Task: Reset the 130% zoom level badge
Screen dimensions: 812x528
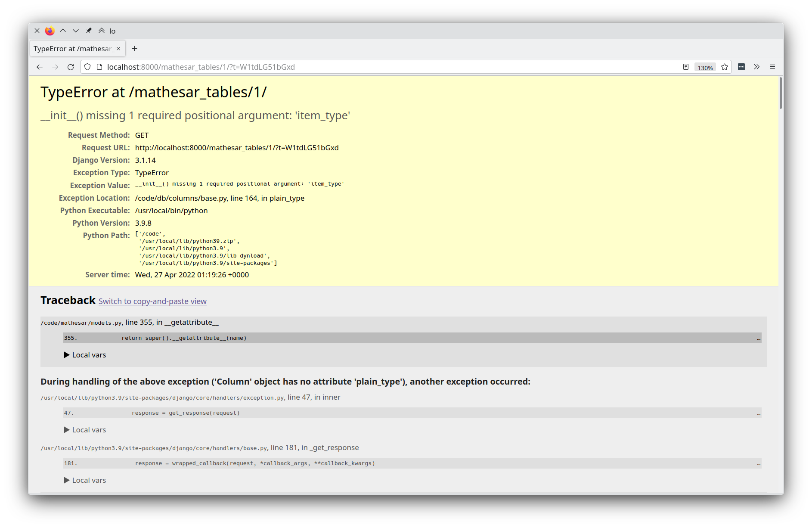Action: (705, 68)
